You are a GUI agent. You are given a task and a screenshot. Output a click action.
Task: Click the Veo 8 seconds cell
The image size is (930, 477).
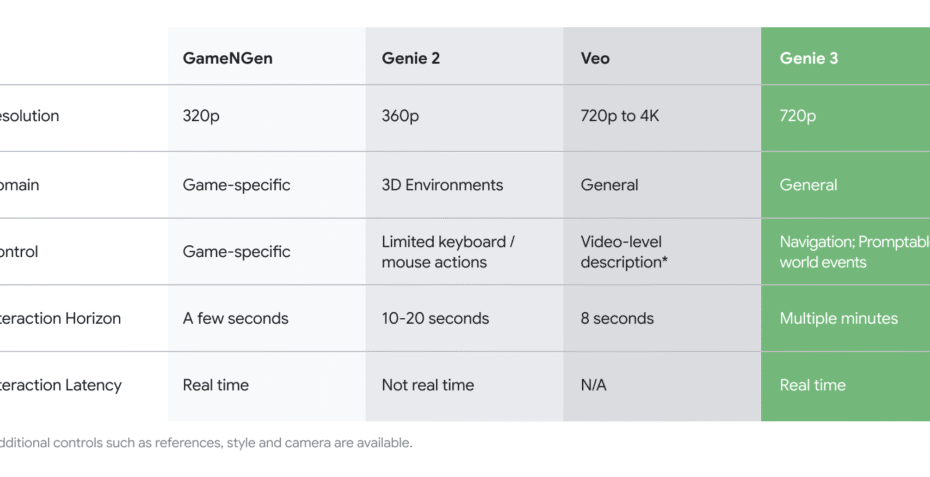[x=662, y=318]
